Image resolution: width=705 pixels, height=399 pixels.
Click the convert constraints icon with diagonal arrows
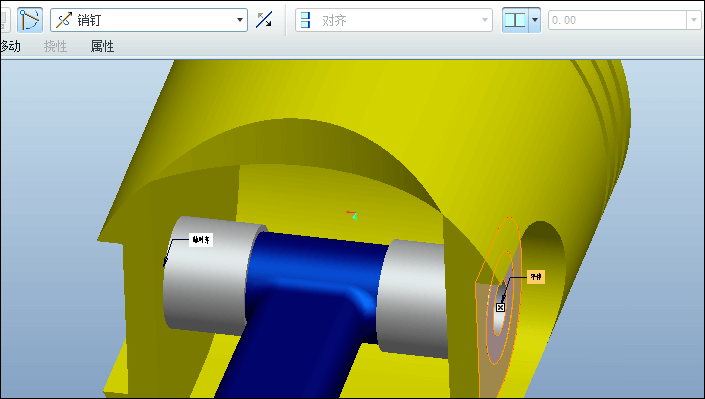pyautogui.click(x=264, y=20)
